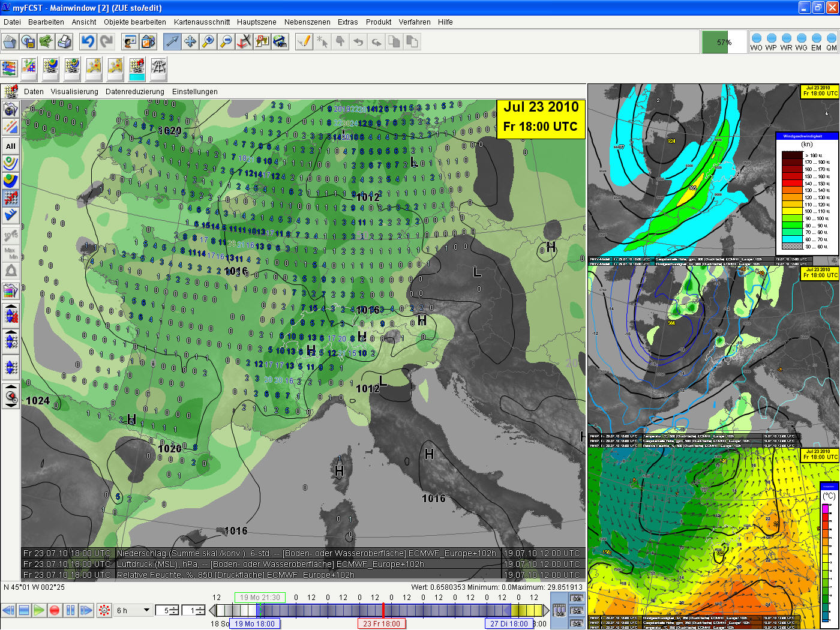Click the red record button
Viewport: 840px width, 630px height.
(55, 610)
